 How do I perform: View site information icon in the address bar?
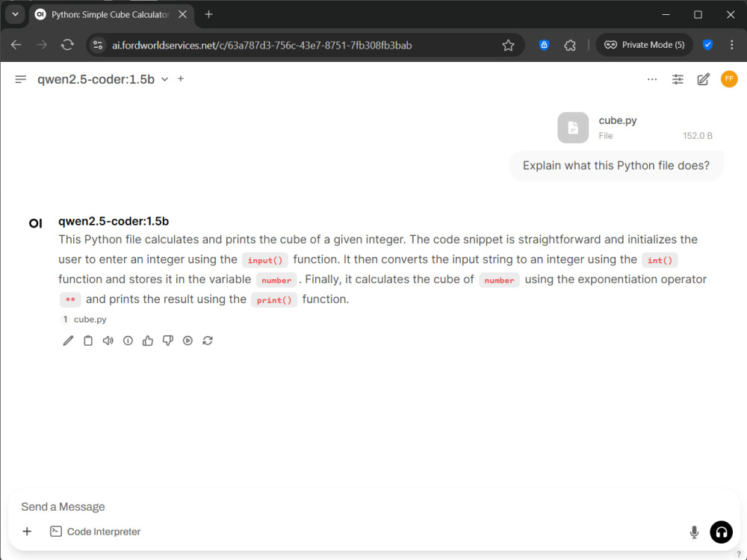coord(98,45)
